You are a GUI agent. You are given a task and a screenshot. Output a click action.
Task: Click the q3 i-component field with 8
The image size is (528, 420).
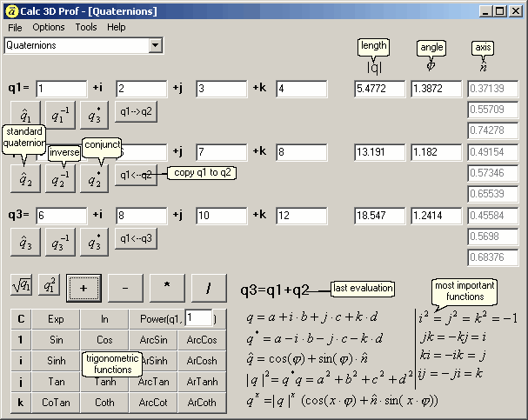pos(142,216)
